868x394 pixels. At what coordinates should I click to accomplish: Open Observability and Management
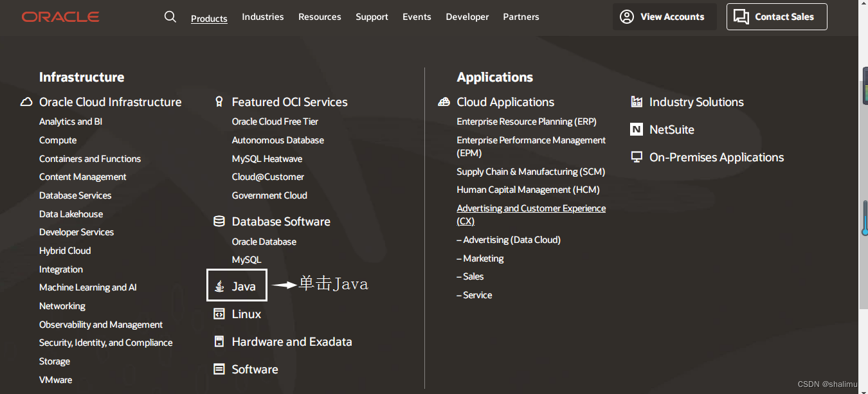coord(101,325)
